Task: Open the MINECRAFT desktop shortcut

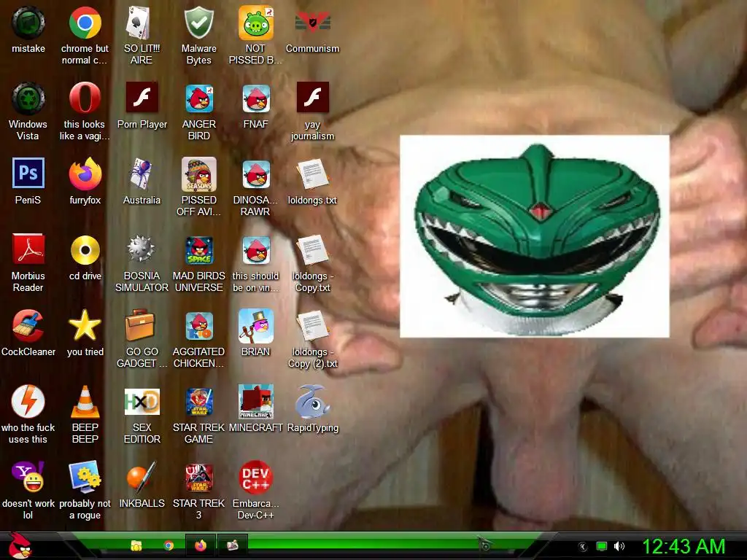Action: pos(256,402)
